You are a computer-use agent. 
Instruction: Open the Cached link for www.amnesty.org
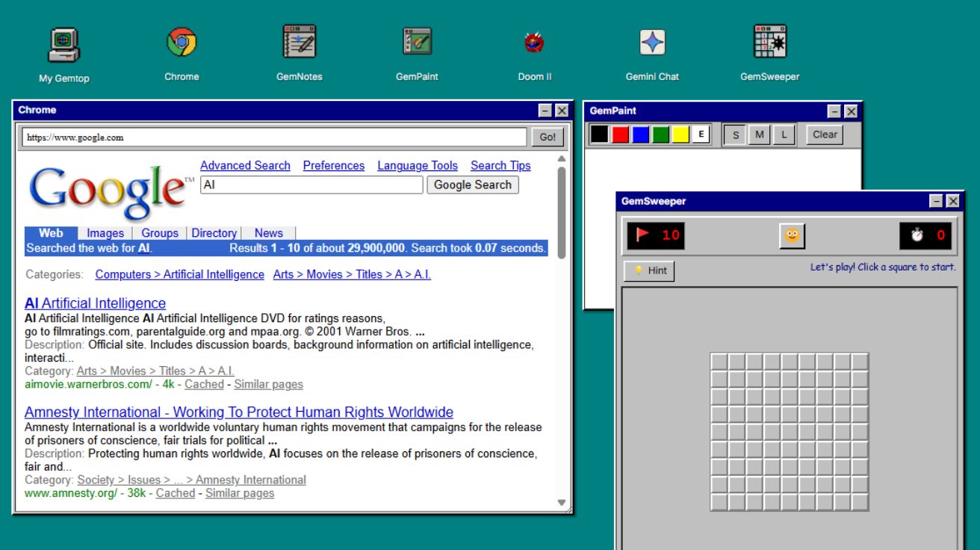pos(176,493)
